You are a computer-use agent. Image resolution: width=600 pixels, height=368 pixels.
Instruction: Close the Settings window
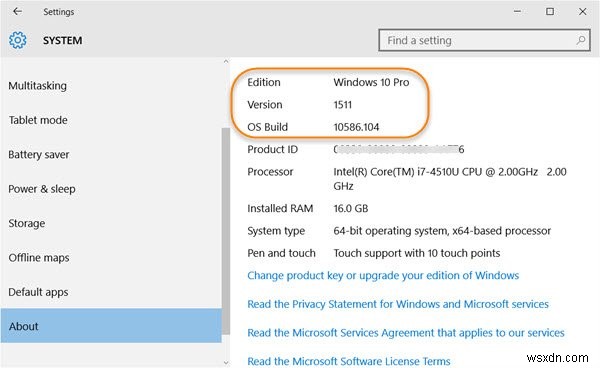click(x=582, y=11)
